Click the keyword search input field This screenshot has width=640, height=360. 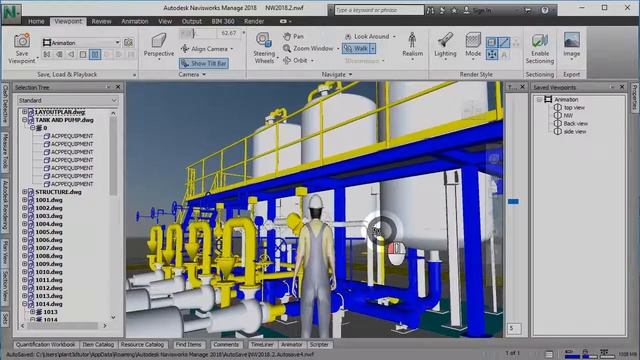click(x=379, y=10)
